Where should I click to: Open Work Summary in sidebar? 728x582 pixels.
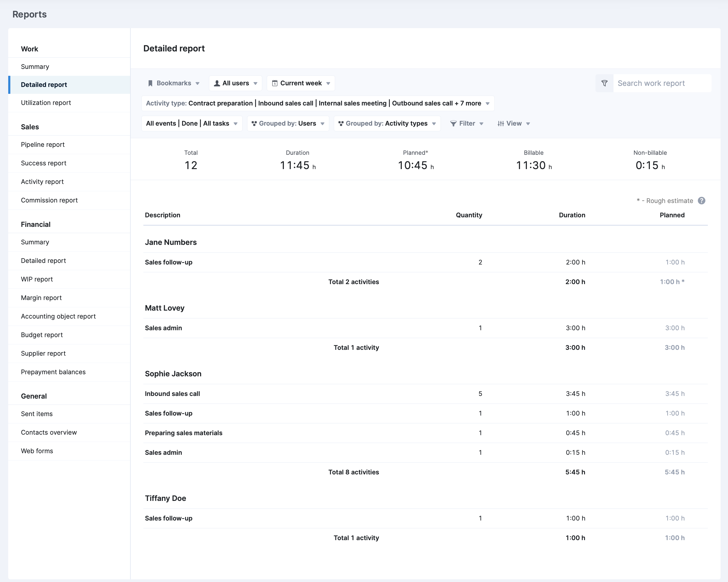click(x=69, y=67)
